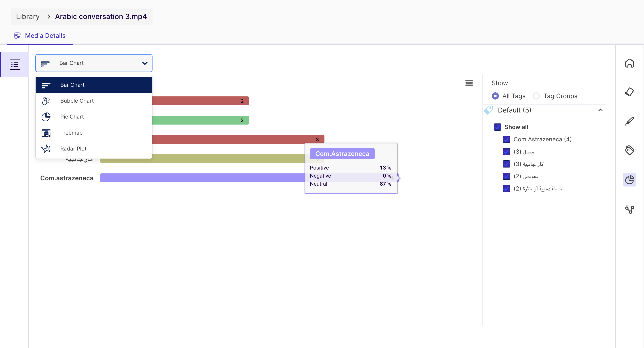Click the Default (5) group header
The width and height of the screenshot is (644, 348).
coord(544,110)
